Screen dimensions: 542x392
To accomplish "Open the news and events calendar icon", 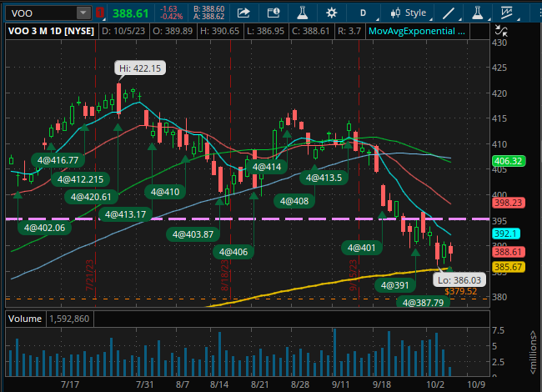I will [x=273, y=13].
